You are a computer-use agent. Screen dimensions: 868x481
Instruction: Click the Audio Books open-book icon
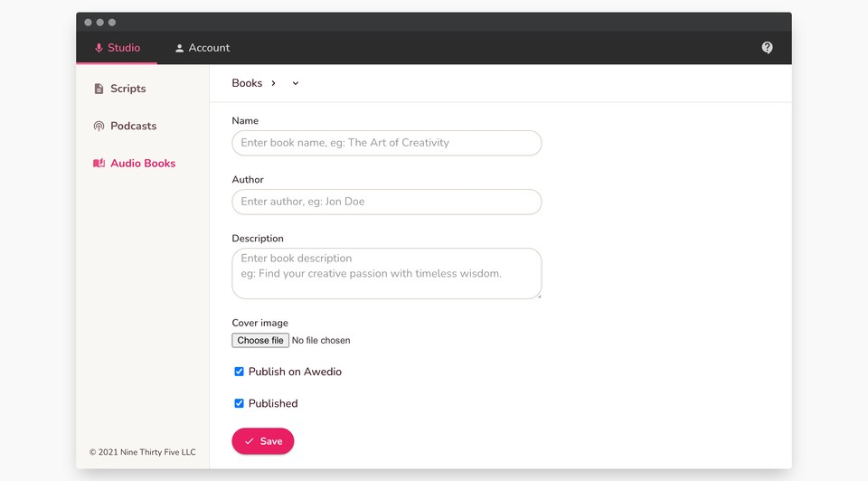[x=99, y=164]
